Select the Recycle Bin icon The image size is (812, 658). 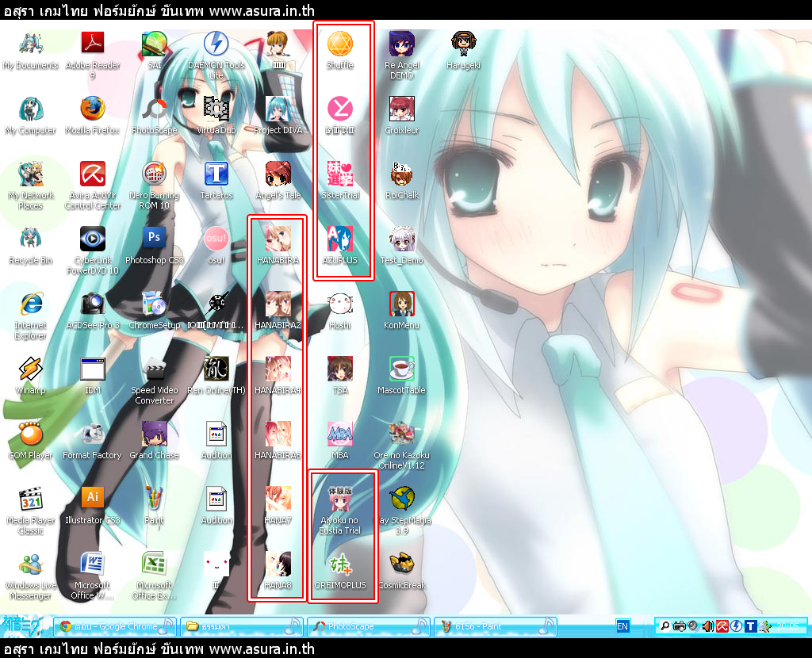[x=31, y=239]
